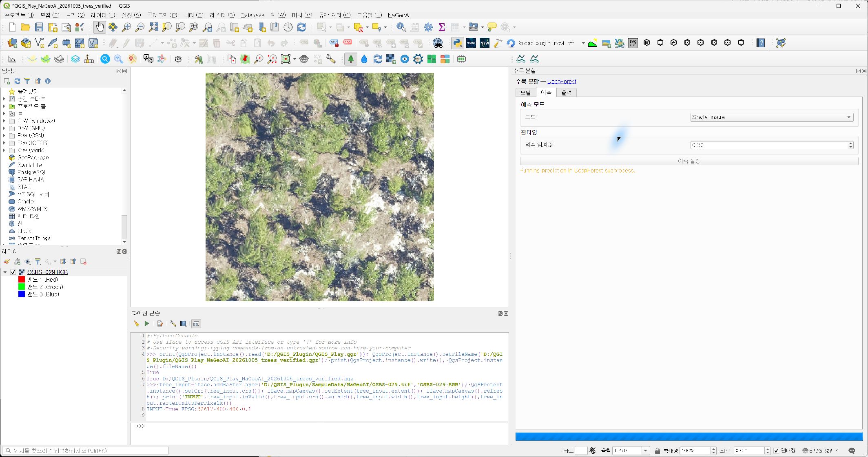This screenshot has height=457, width=868.
Task: Open the Single image mode dropdown
Action: [772, 117]
